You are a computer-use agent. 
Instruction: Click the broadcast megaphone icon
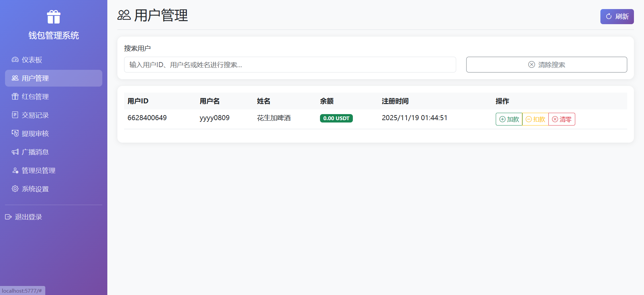point(15,152)
